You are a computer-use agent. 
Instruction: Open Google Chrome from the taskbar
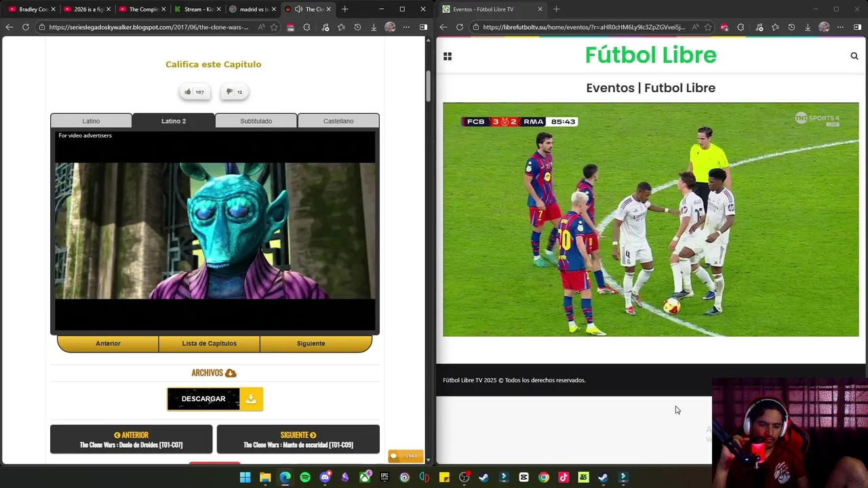pyautogui.click(x=544, y=477)
